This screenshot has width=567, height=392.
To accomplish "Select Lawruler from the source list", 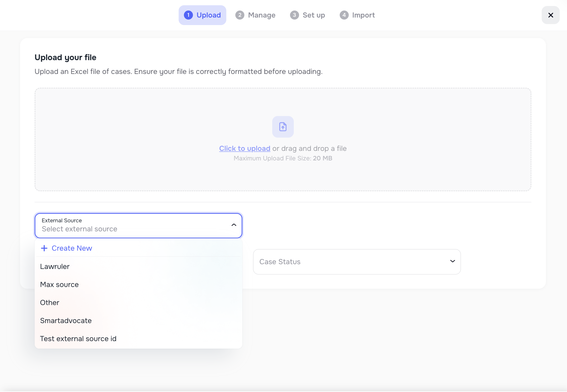I will (55, 266).
